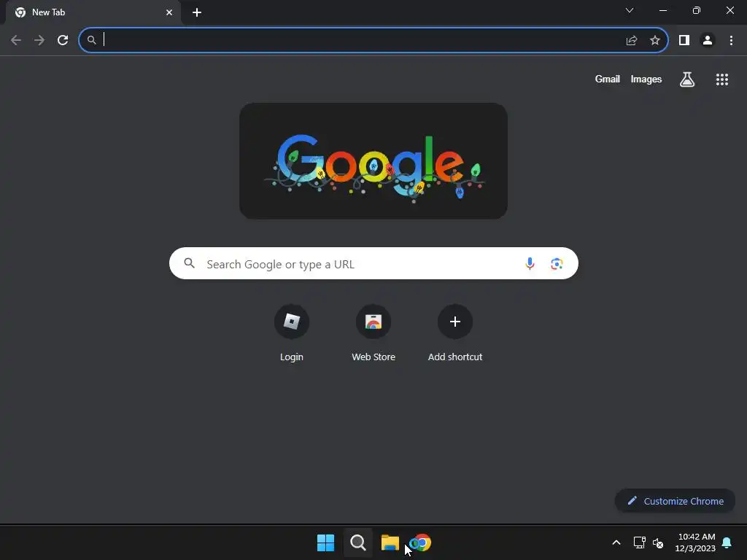The height and width of the screenshot is (560, 747).
Task: Search by image with Google Lens
Action: (x=557, y=263)
